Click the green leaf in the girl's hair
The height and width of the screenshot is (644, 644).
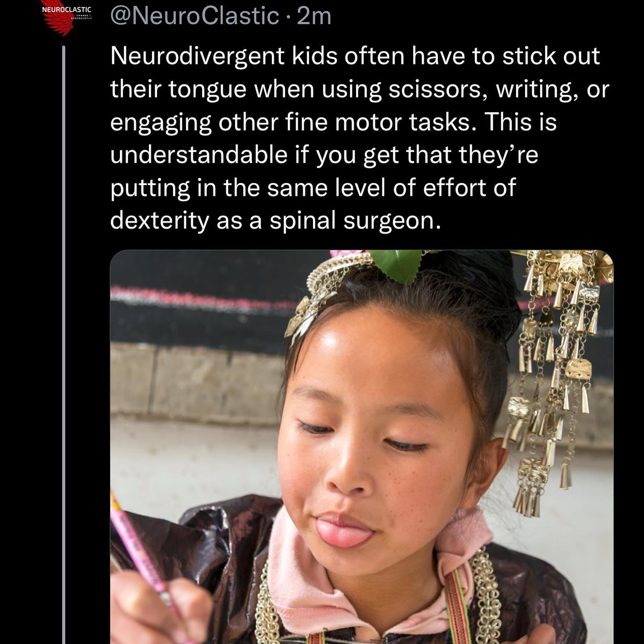[396, 265]
